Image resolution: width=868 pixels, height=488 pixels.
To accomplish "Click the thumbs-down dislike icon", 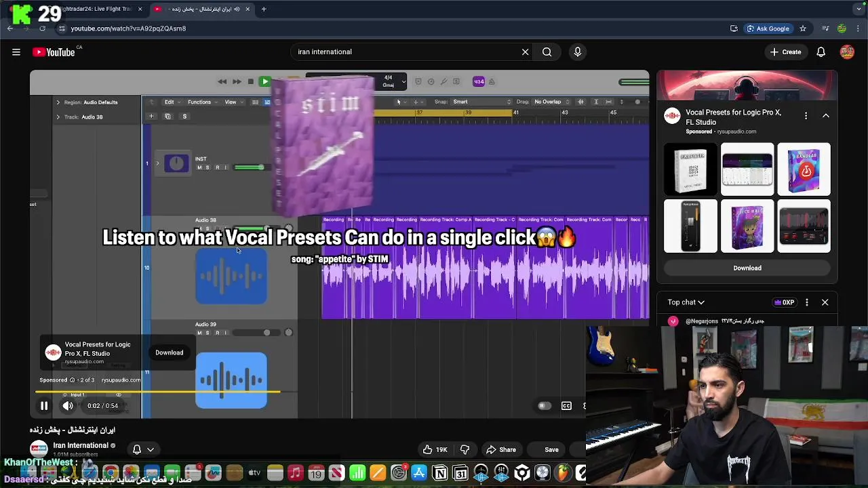I will (x=465, y=449).
